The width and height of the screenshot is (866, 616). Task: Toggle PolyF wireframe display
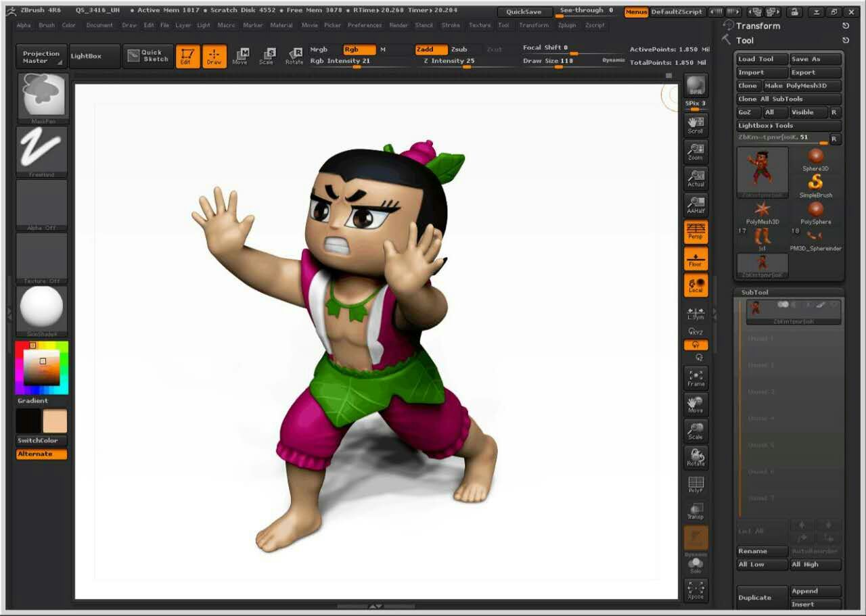coord(696,484)
